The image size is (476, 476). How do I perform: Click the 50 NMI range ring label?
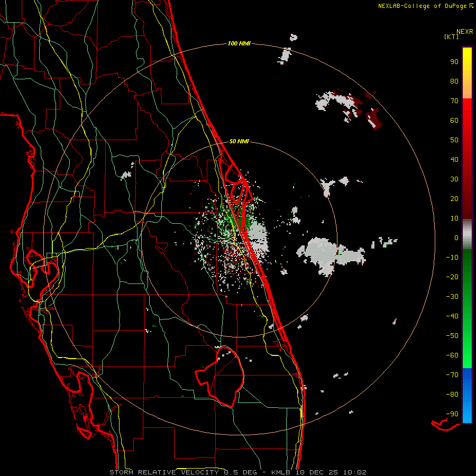(239, 141)
